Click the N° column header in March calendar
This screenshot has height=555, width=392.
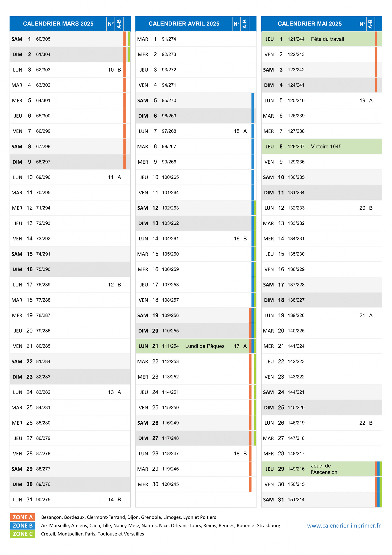111,24
